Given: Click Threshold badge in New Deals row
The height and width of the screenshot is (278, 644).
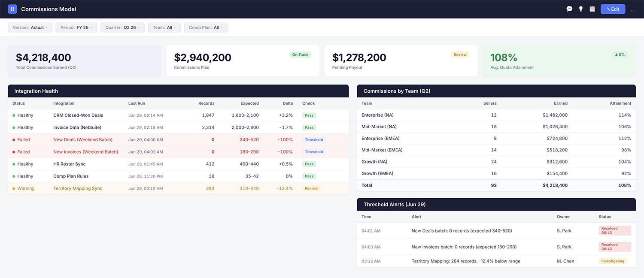Looking at the screenshot, I should tap(314, 140).
